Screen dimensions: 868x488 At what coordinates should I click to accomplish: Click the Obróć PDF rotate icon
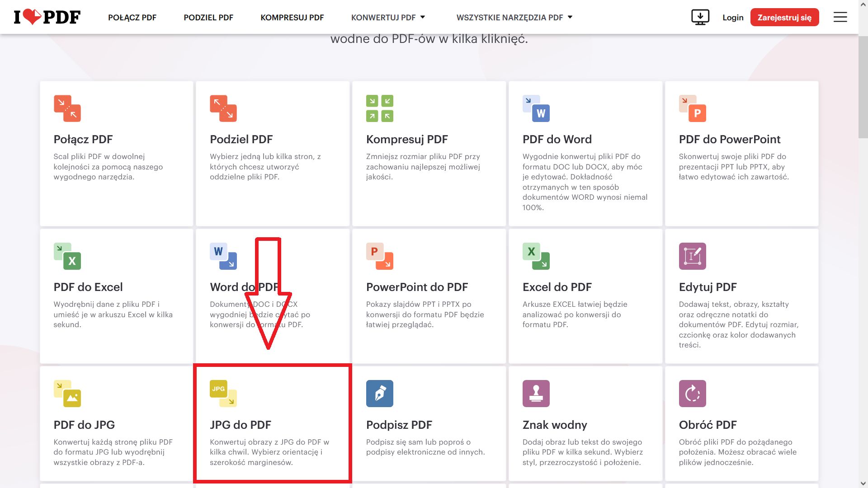coord(692,394)
